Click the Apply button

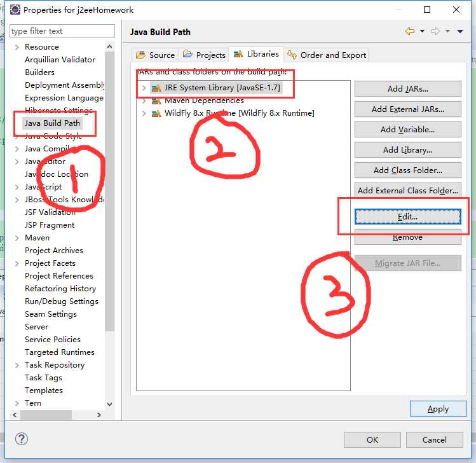(438, 408)
